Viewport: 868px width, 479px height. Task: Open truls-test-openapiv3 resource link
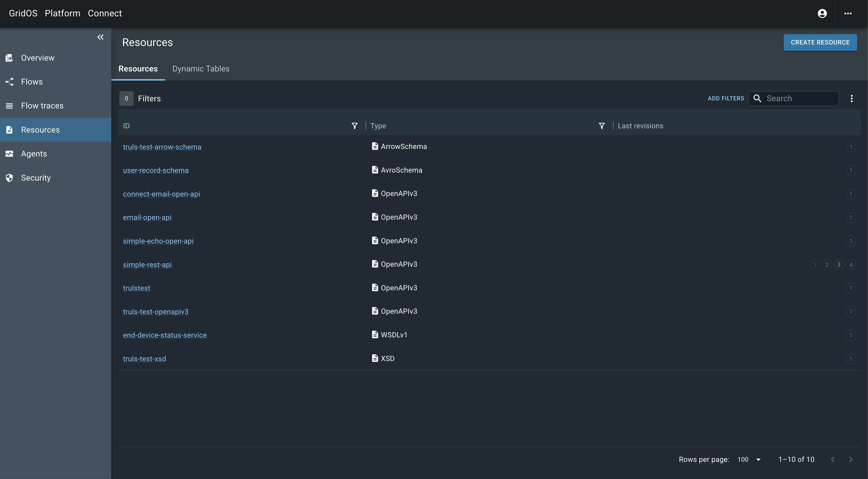point(156,312)
